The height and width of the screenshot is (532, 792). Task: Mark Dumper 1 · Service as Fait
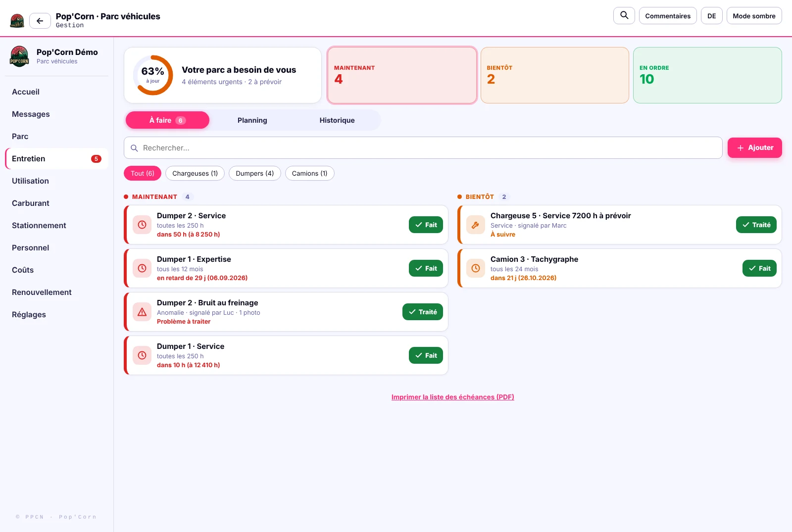tap(426, 355)
